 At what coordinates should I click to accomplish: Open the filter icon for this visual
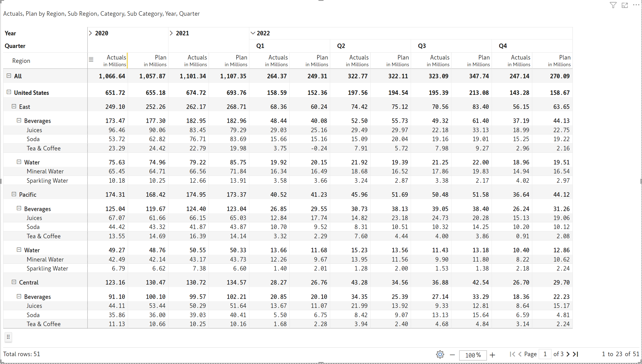tap(613, 5)
